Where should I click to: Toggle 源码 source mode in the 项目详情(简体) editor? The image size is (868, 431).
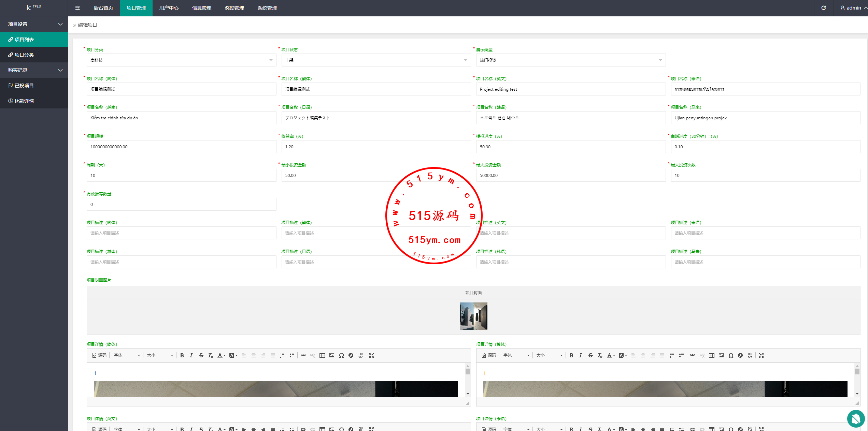99,355
